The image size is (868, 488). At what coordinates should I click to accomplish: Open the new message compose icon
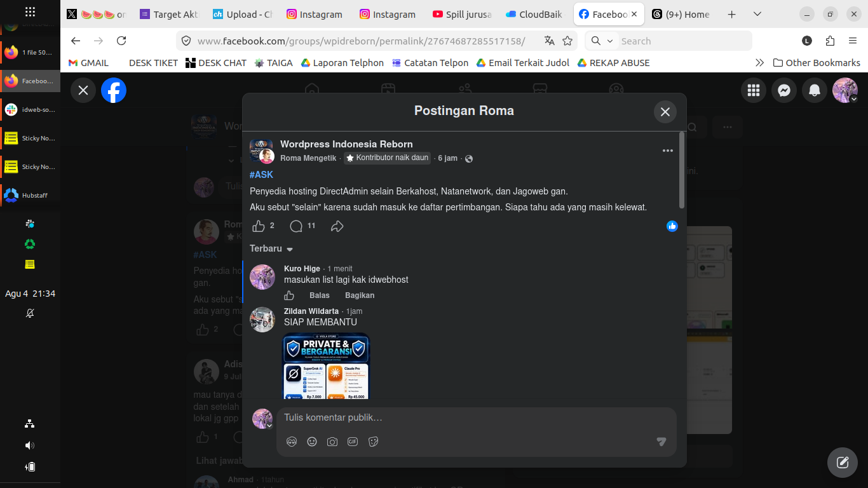click(843, 462)
